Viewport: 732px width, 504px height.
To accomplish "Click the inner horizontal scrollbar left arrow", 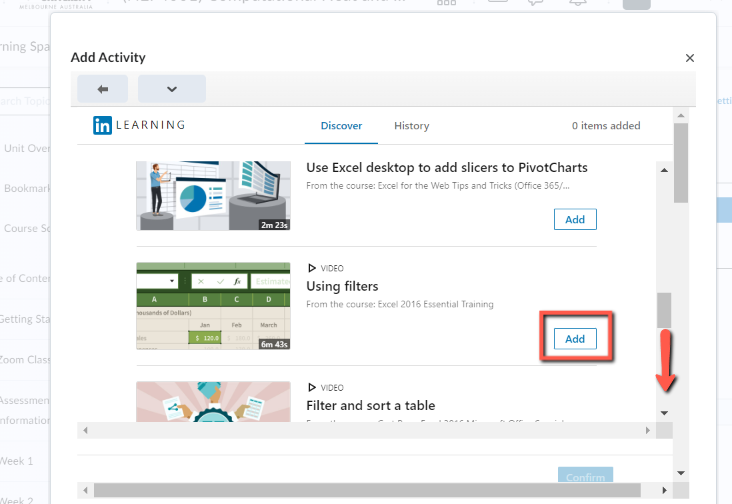I will point(85,430).
